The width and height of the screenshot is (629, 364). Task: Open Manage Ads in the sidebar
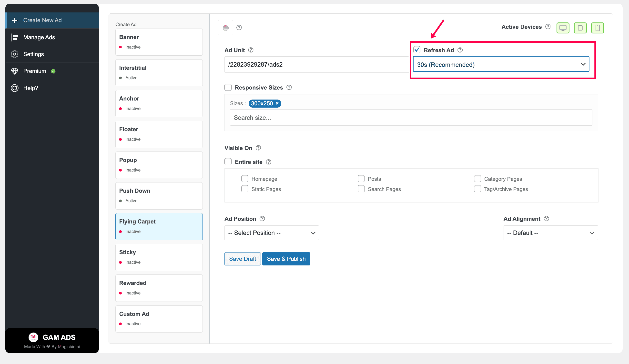click(x=52, y=37)
